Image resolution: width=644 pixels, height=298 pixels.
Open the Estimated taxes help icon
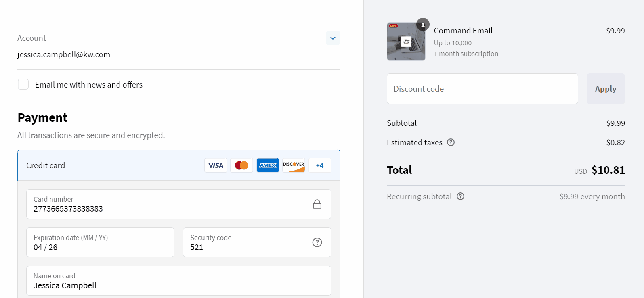pos(451,142)
